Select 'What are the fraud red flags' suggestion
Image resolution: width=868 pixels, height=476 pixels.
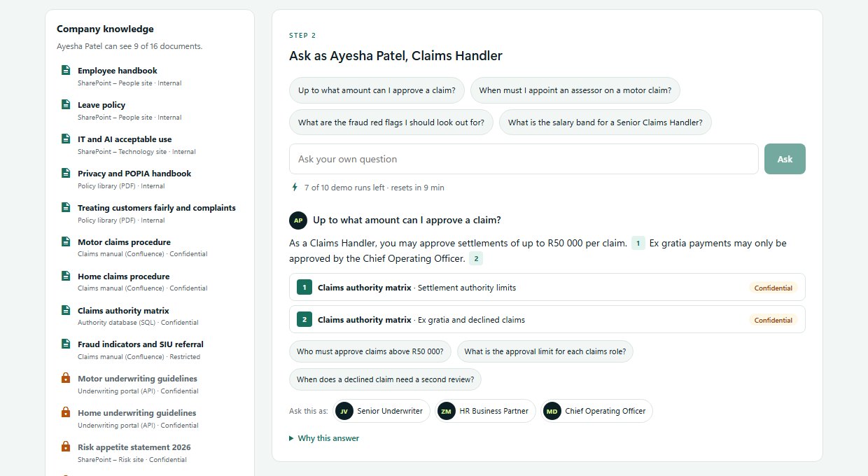click(x=391, y=122)
